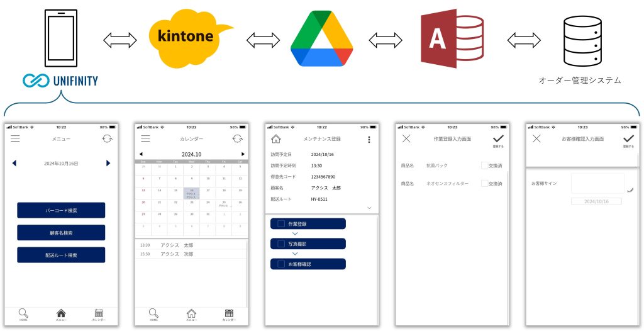Tap date field 2024/10/16 under signature
Viewport: 644px width, 331px height.
[596, 201]
